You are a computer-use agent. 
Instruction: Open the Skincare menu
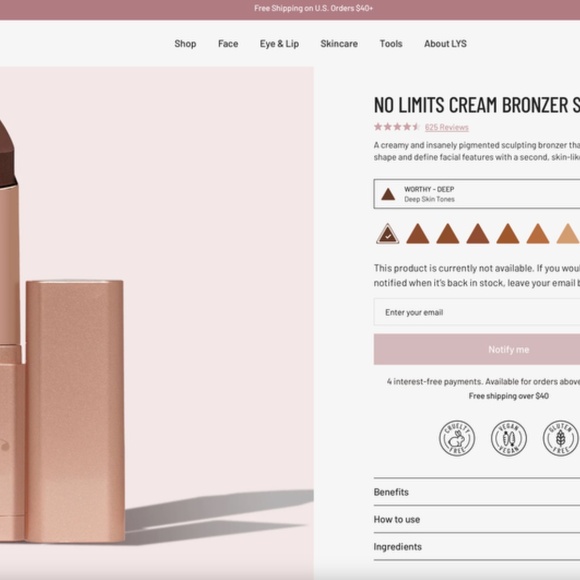(339, 44)
